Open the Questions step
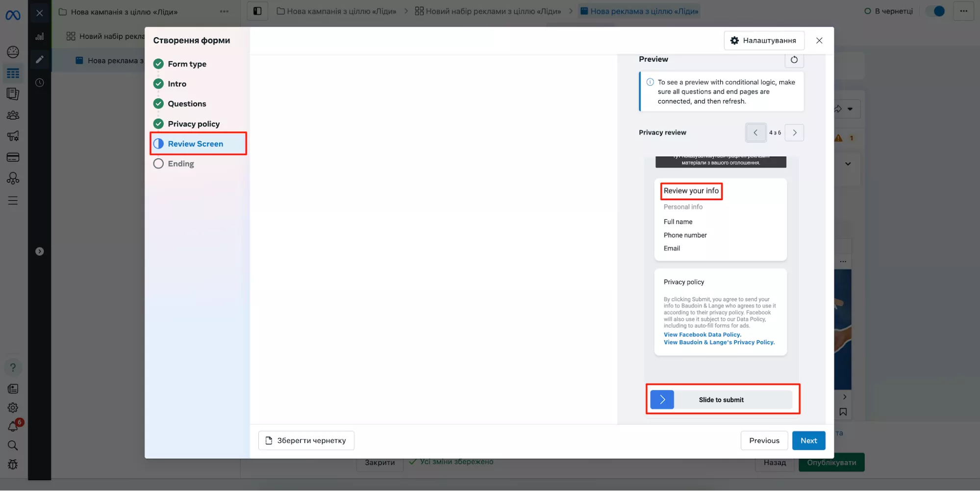The height and width of the screenshot is (491, 980). click(186, 104)
